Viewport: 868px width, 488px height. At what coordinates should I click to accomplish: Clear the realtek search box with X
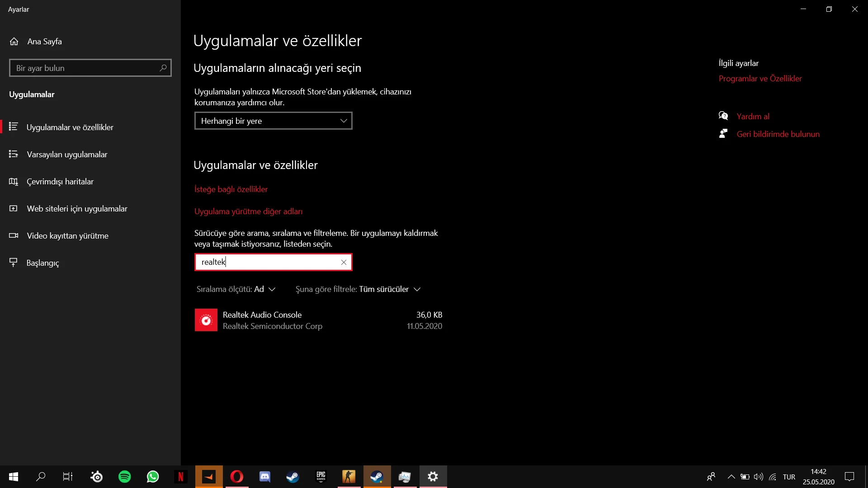tap(344, 262)
